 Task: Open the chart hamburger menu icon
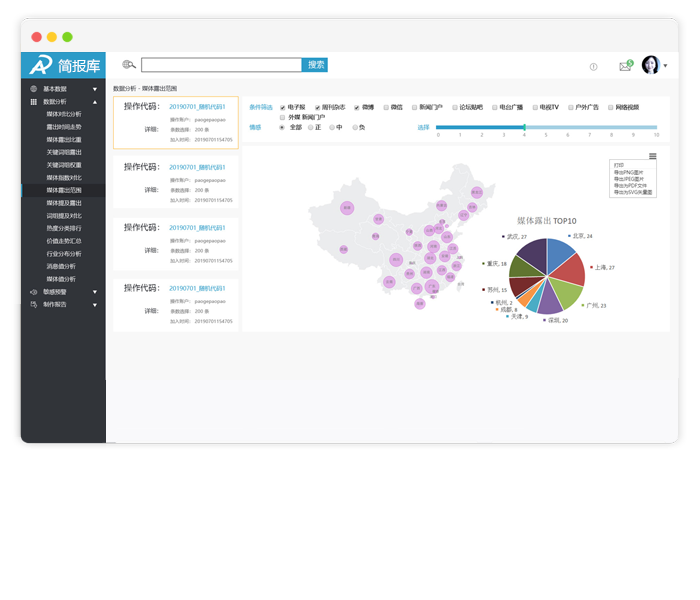(x=653, y=156)
